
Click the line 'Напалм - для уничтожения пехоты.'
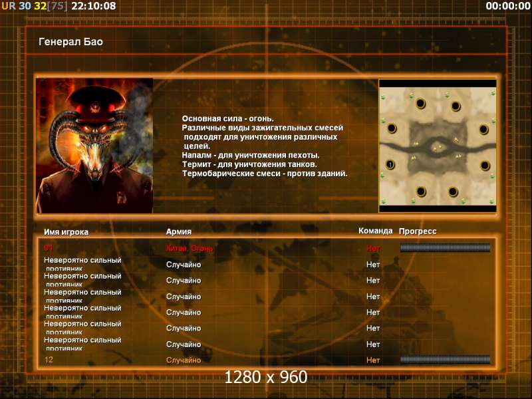[x=251, y=156]
